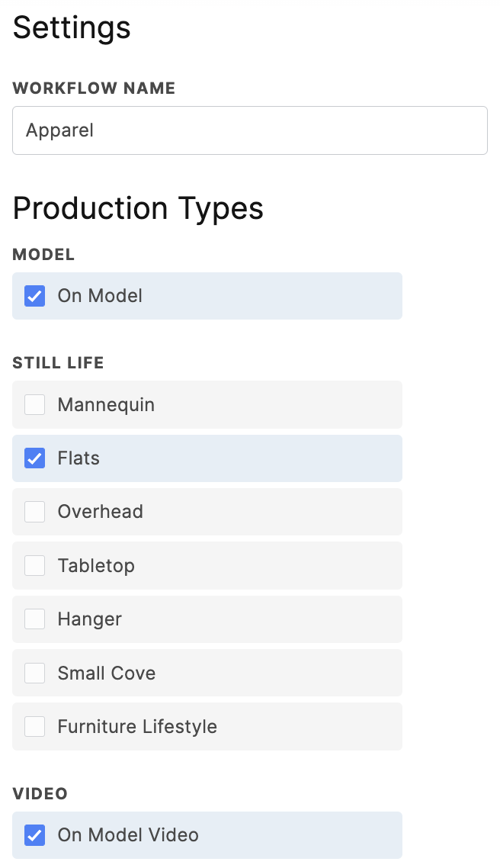
Task: Uncheck the On Model checkbox
Action: (x=34, y=296)
